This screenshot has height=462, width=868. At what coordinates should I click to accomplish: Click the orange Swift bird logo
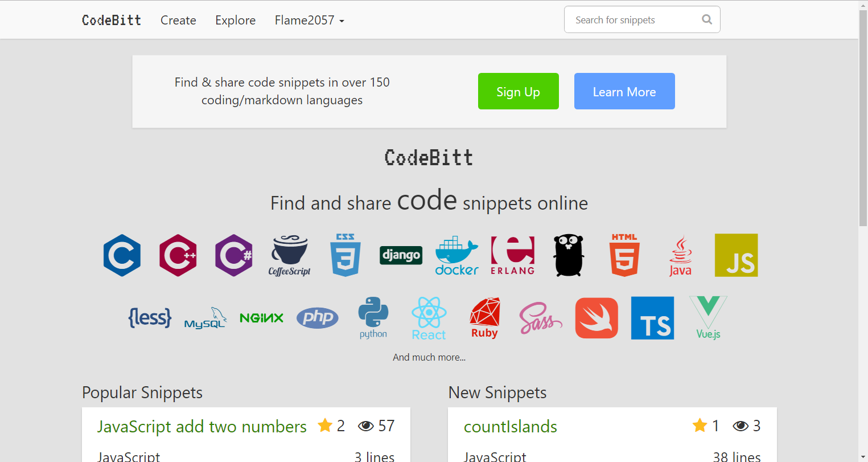tap(597, 318)
